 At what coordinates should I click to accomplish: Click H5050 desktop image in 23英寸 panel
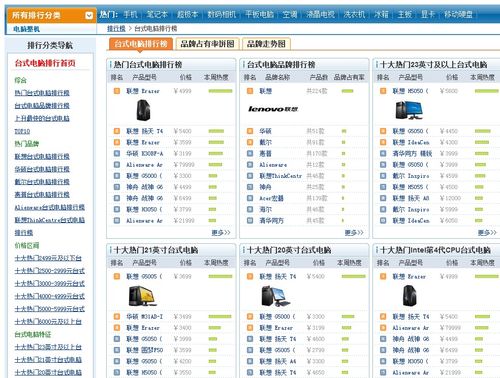pos(409,110)
